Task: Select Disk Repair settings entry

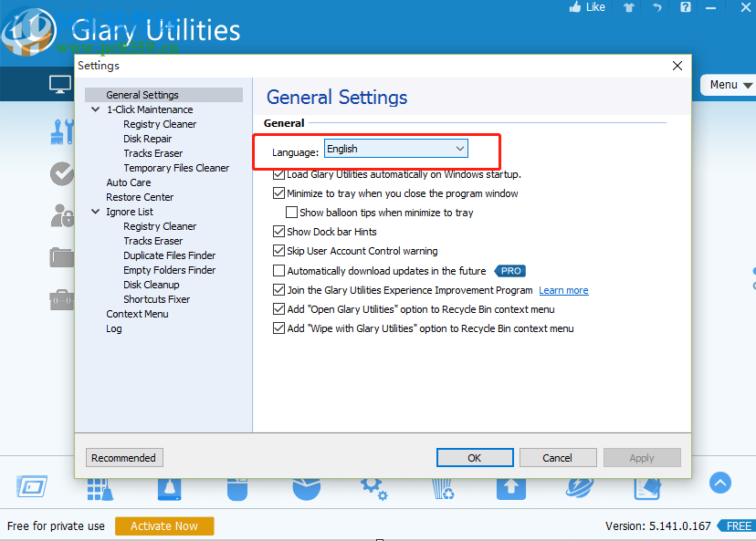Action: tap(148, 139)
